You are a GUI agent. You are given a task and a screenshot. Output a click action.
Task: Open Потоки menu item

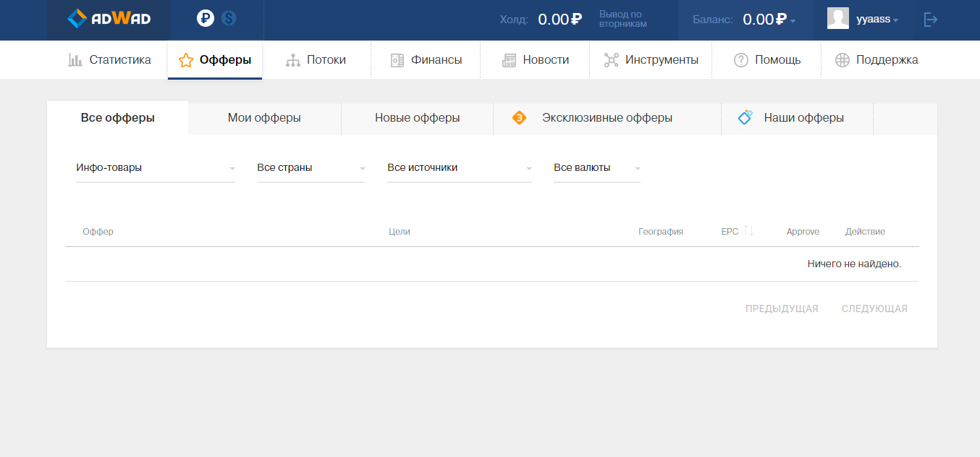tap(316, 60)
